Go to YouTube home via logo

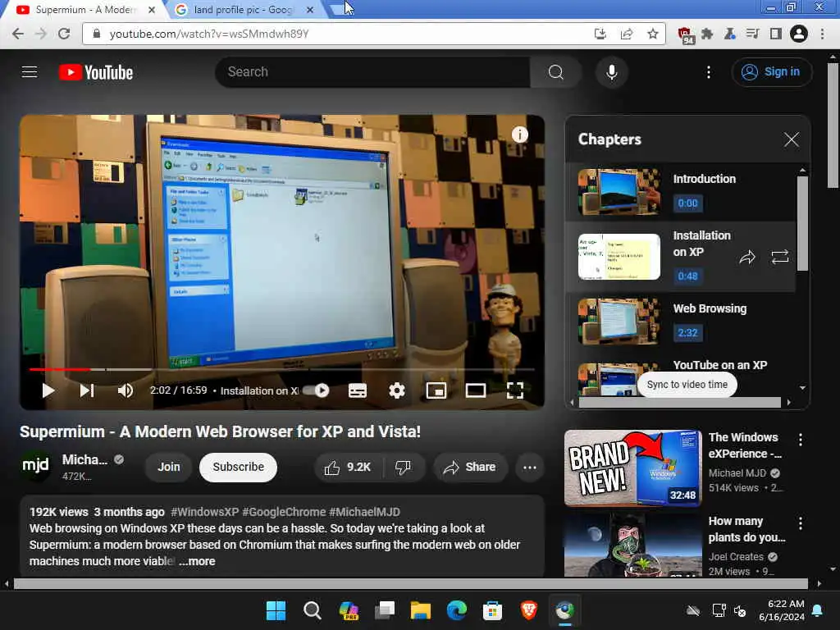[96, 72]
